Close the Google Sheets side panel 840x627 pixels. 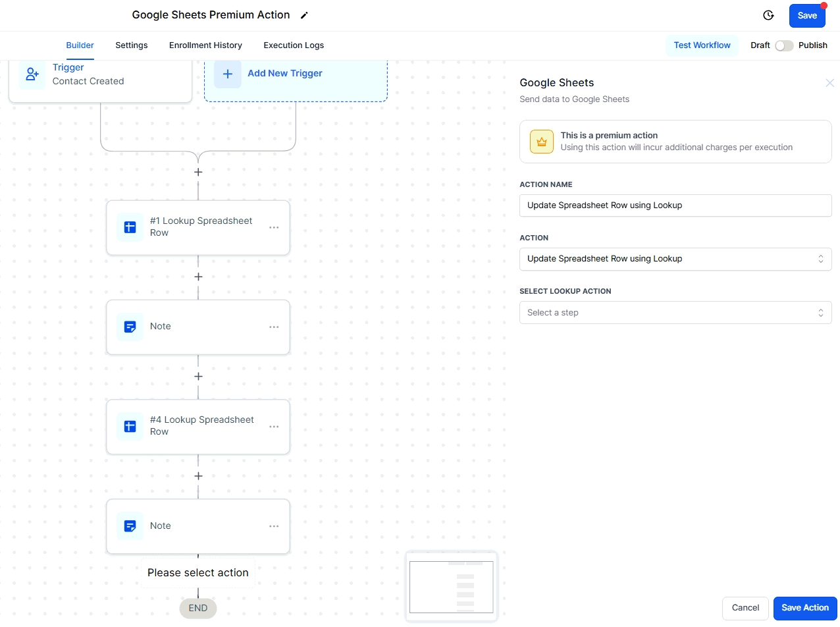pos(829,83)
